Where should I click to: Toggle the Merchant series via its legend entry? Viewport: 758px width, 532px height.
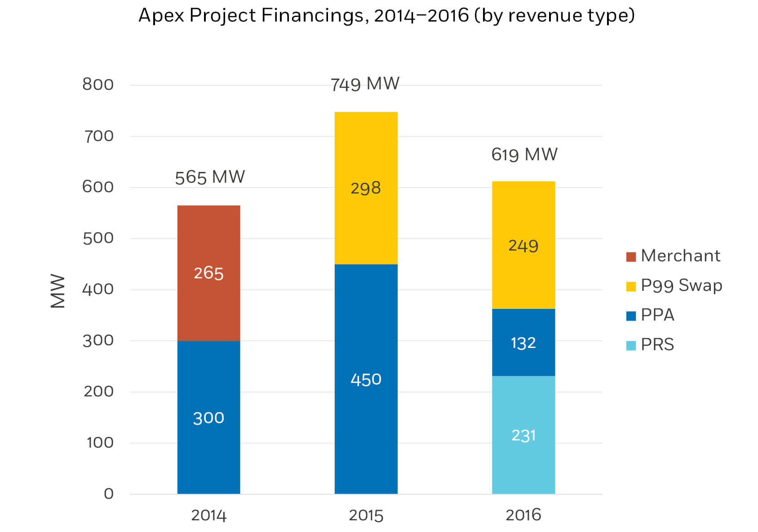pyautogui.click(x=680, y=256)
